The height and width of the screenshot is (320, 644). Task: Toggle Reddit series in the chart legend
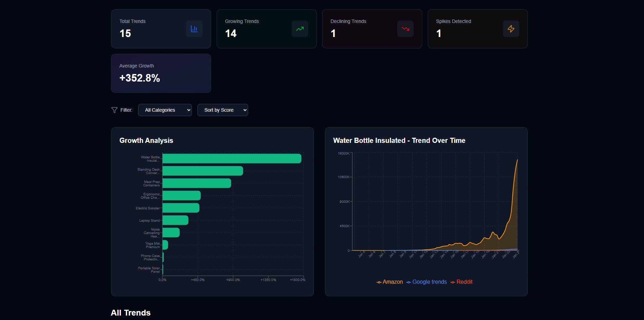pyautogui.click(x=461, y=282)
